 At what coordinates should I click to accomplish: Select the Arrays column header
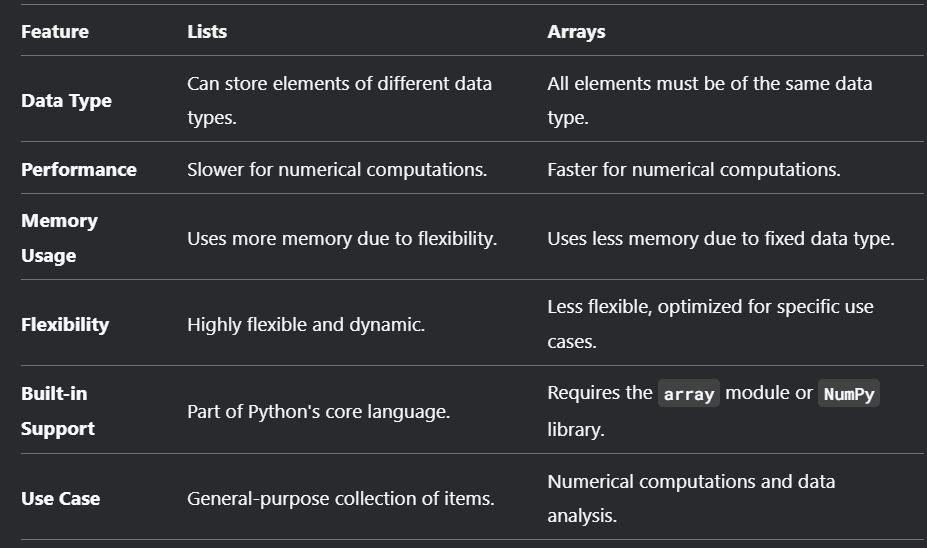click(576, 32)
